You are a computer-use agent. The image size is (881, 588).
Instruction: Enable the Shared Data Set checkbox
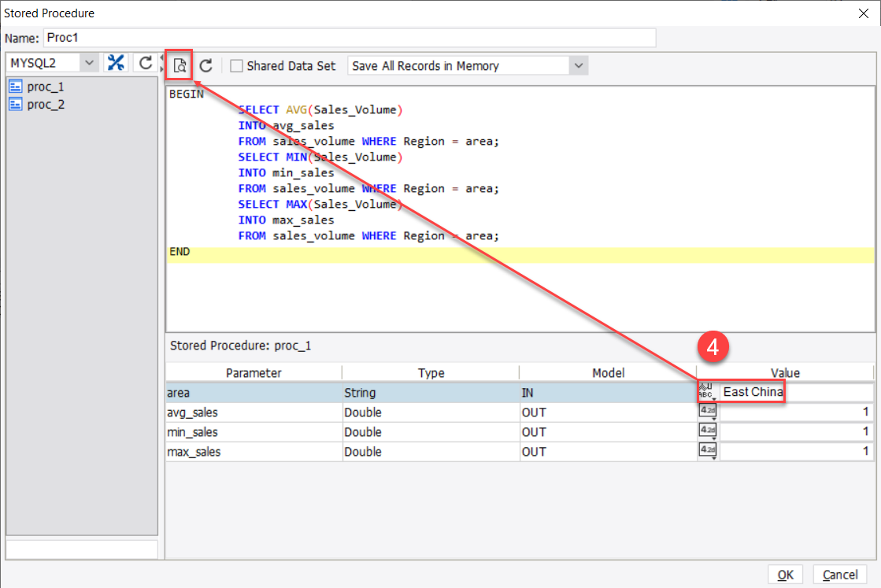[236, 66]
